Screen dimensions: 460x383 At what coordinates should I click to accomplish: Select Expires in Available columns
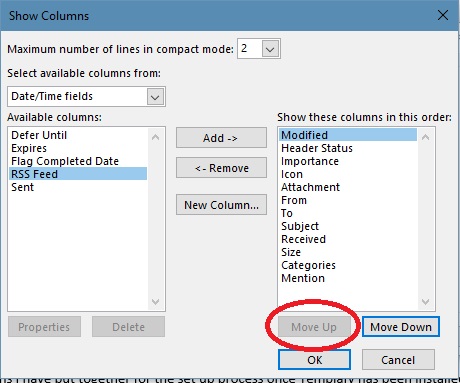pos(78,148)
